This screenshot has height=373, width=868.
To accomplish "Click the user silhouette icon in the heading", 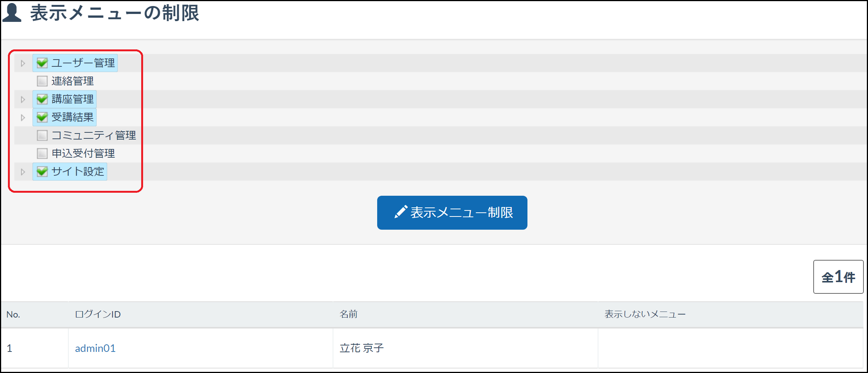I will coord(12,12).
